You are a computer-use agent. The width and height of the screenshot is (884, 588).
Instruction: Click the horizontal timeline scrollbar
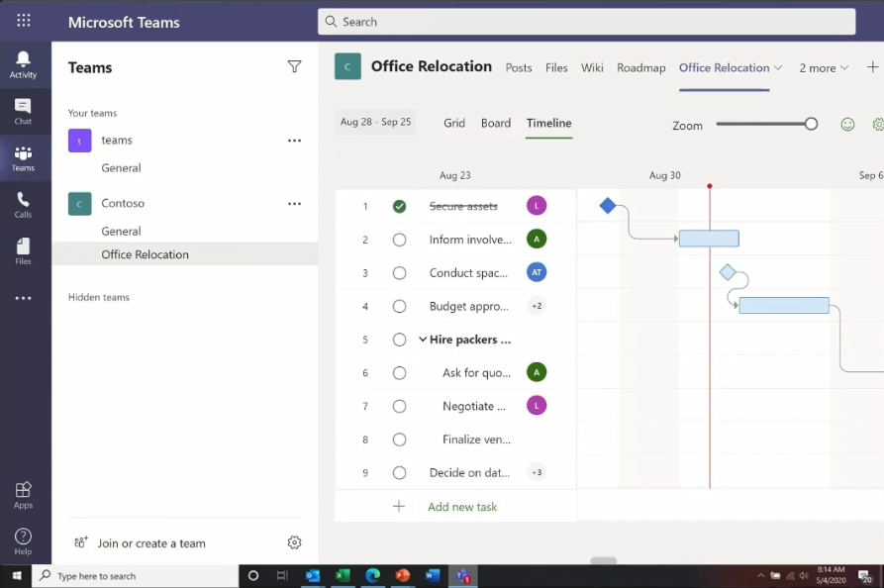[603, 560]
